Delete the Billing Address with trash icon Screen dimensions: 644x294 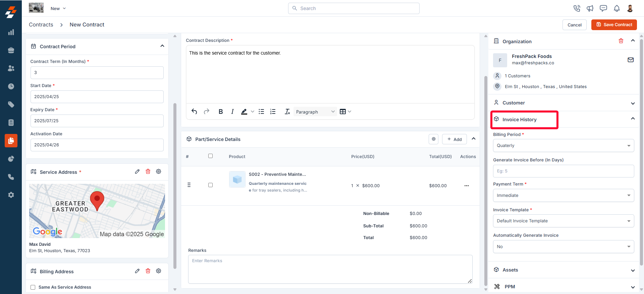pyautogui.click(x=148, y=271)
